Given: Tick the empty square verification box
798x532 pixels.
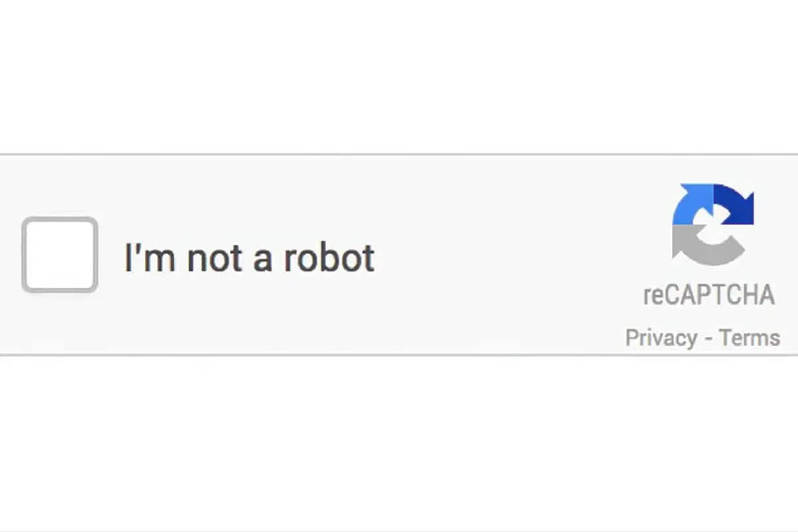Looking at the screenshot, I should point(60,255).
